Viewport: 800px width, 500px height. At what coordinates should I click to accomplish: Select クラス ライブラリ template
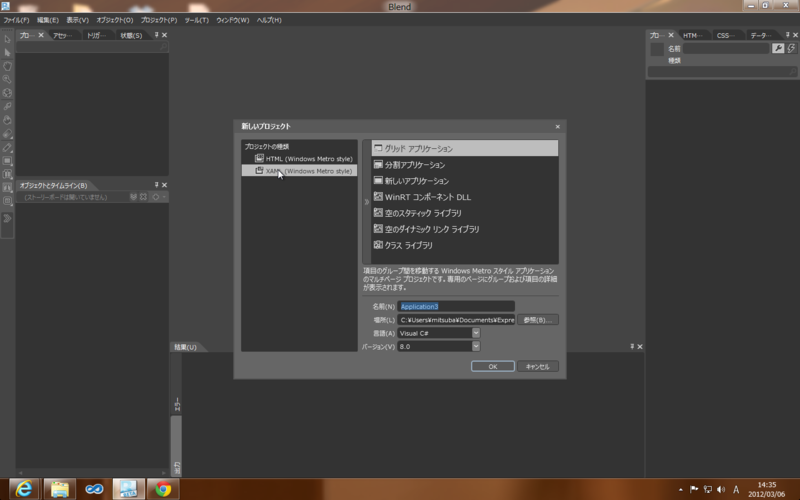click(x=465, y=245)
